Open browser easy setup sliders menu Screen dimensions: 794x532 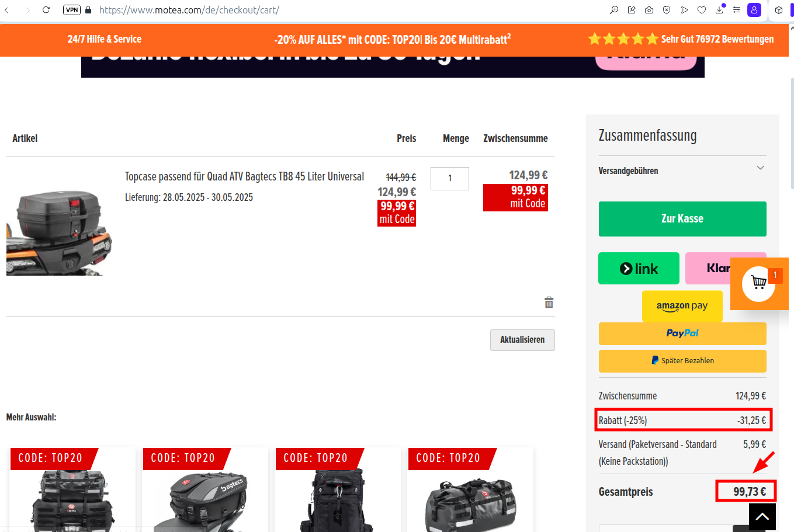point(737,10)
